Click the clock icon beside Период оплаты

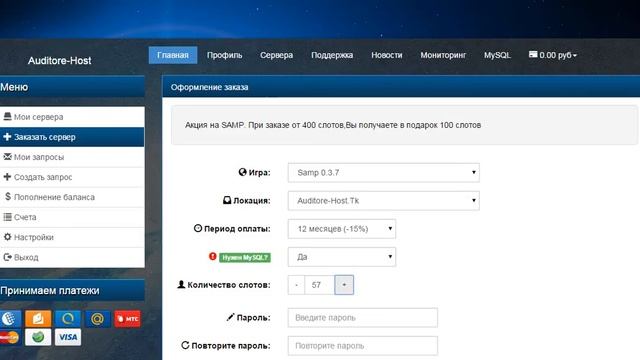coord(198,229)
